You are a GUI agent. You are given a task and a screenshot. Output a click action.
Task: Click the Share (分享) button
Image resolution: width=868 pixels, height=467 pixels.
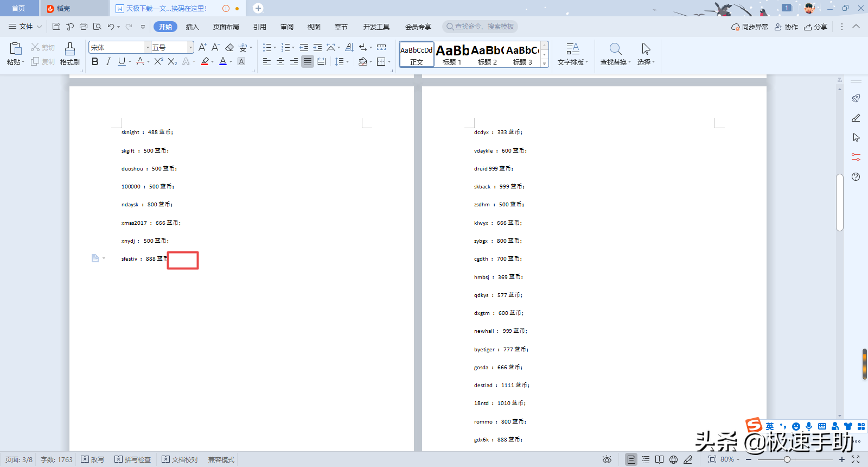click(815, 27)
